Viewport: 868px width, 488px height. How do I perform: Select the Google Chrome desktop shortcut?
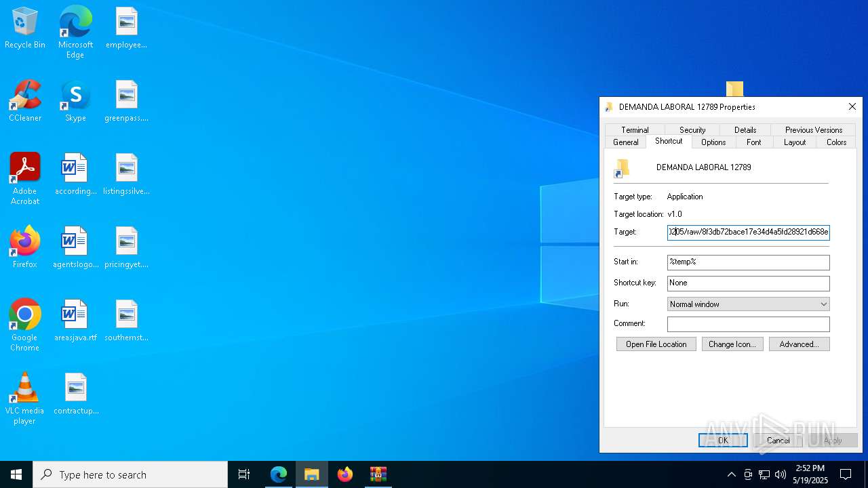(x=25, y=325)
